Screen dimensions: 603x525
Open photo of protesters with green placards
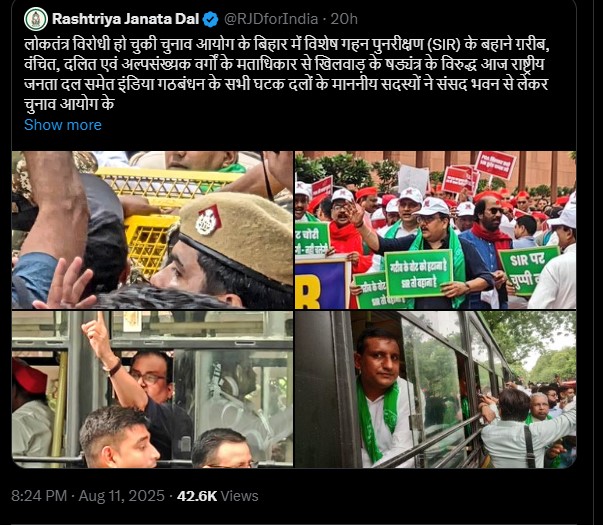(x=435, y=230)
